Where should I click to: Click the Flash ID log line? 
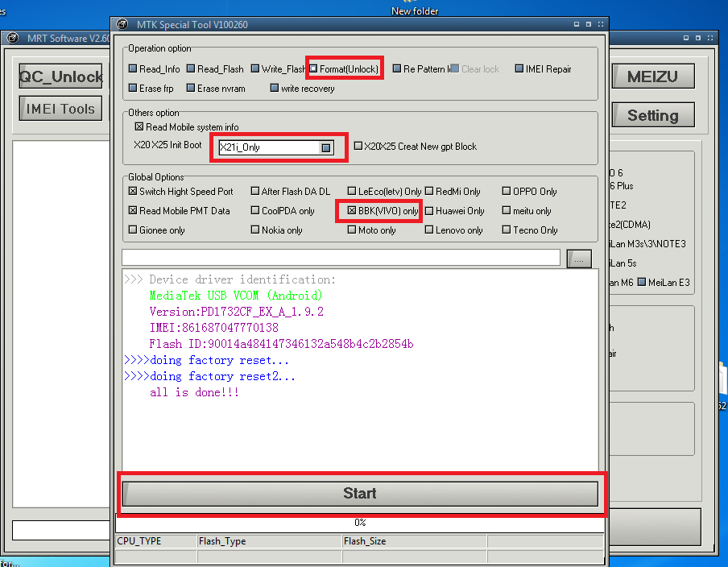click(281, 344)
